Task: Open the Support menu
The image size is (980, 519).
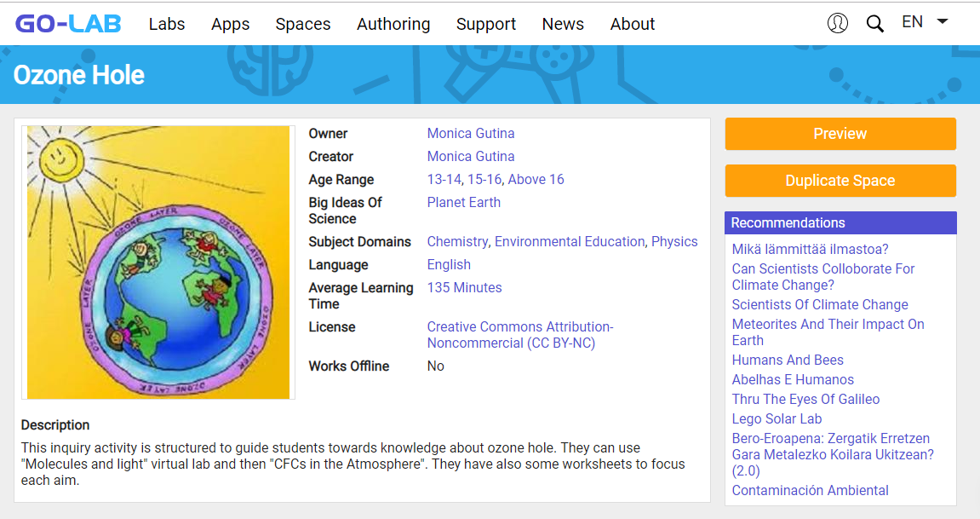Action: point(485,24)
